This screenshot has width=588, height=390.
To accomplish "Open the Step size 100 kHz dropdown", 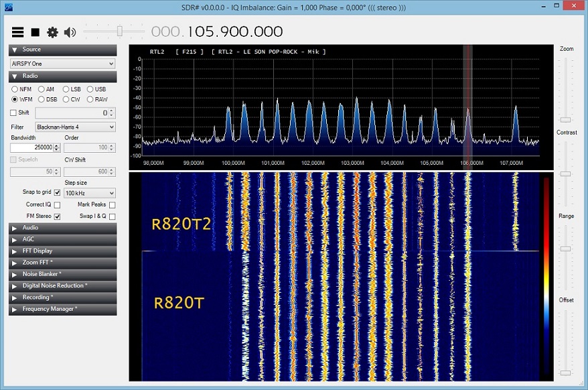I will click(90, 193).
